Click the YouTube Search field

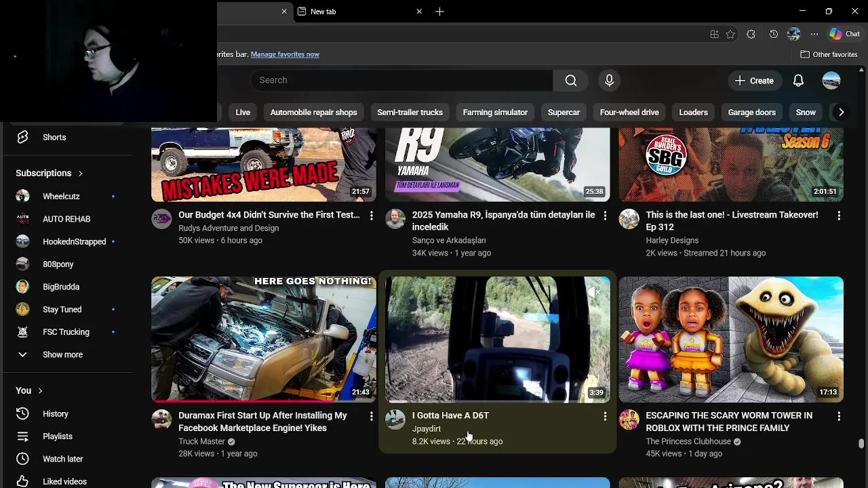(x=401, y=80)
